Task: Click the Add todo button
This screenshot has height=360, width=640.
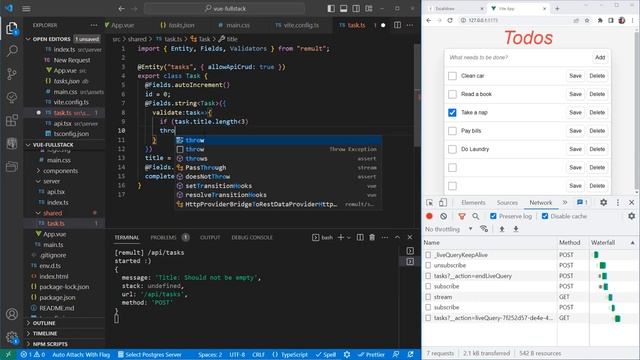Action: pos(600,58)
